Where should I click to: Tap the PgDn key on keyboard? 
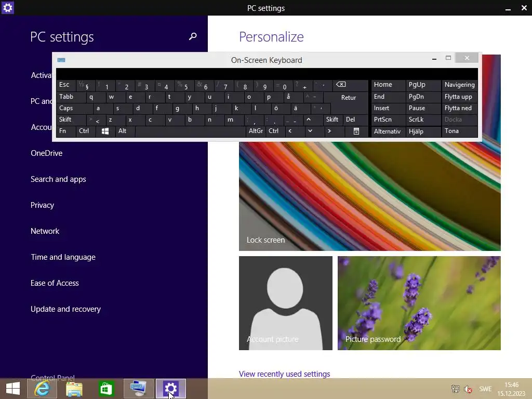(423, 97)
